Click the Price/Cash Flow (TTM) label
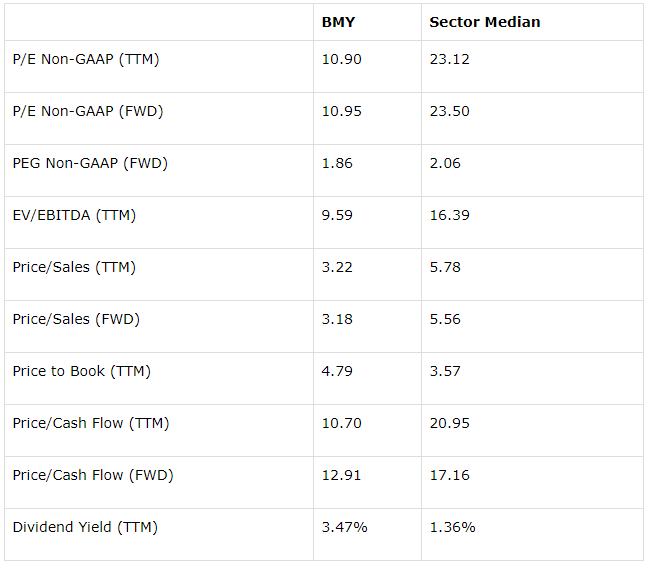The height and width of the screenshot is (563, 646). click(91, 423)
